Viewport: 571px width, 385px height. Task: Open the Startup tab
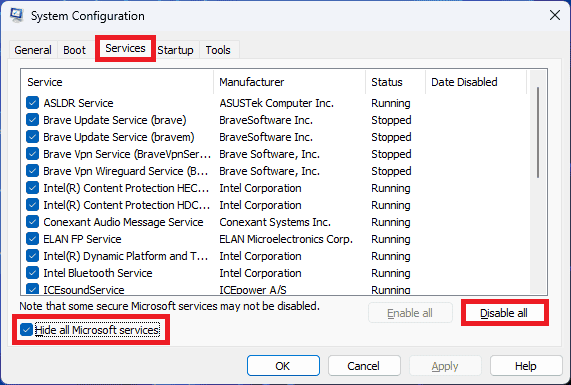click(x=175, y=50)
